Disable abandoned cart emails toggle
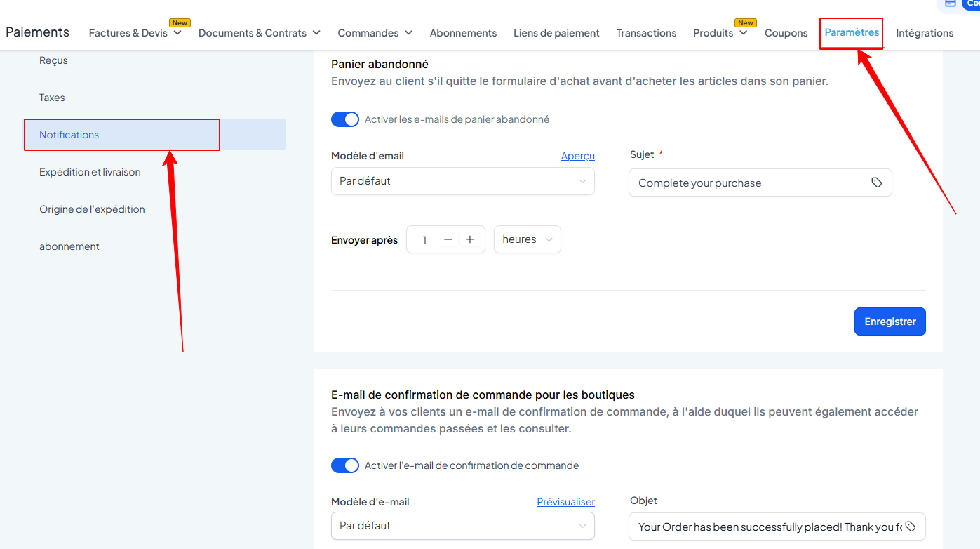 point(345,119)
